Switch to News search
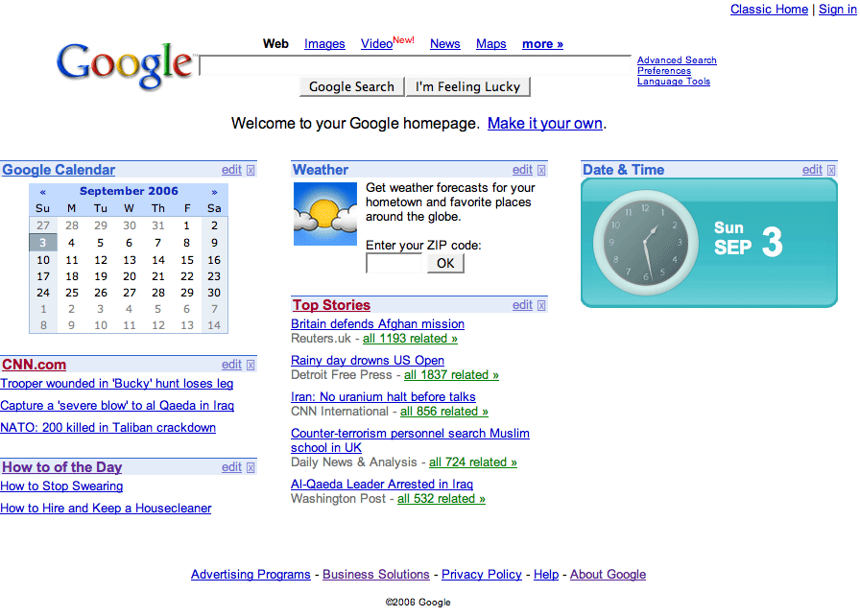The height and width of the screenshot is (616, 860). click(444, 44)
